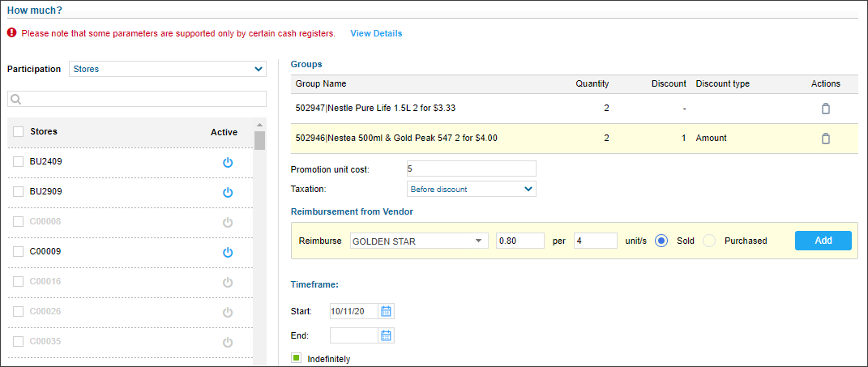
Task: Uncheck the Indefinitely checkbox
Action: click(x=296, y=358)
